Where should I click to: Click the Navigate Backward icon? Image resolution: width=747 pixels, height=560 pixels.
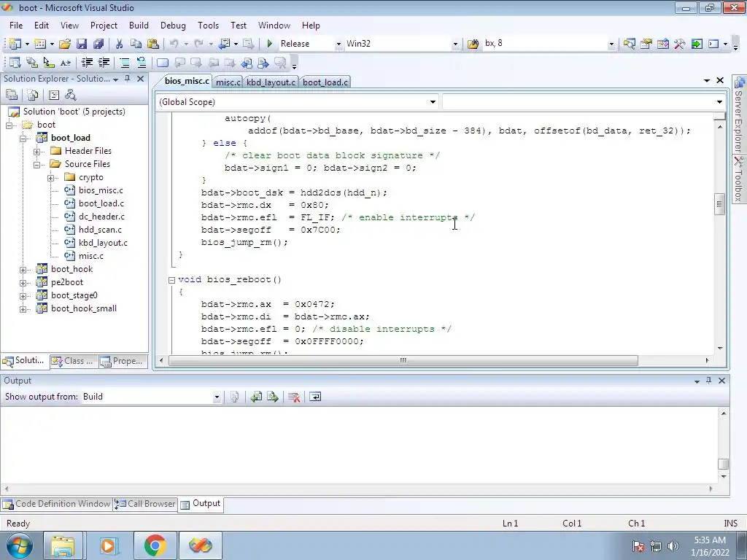click(224, 44)
